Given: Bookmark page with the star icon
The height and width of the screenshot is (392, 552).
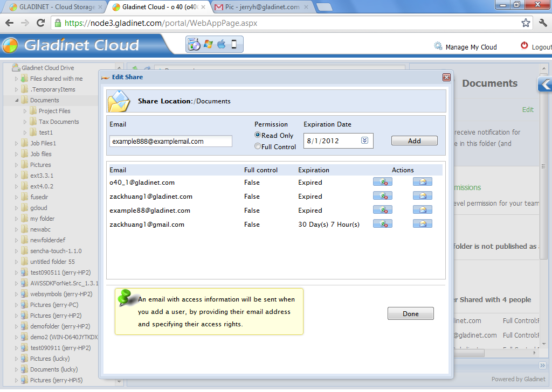Looking at the screenshot, I should pyautogui.click(x=526, y=23).
